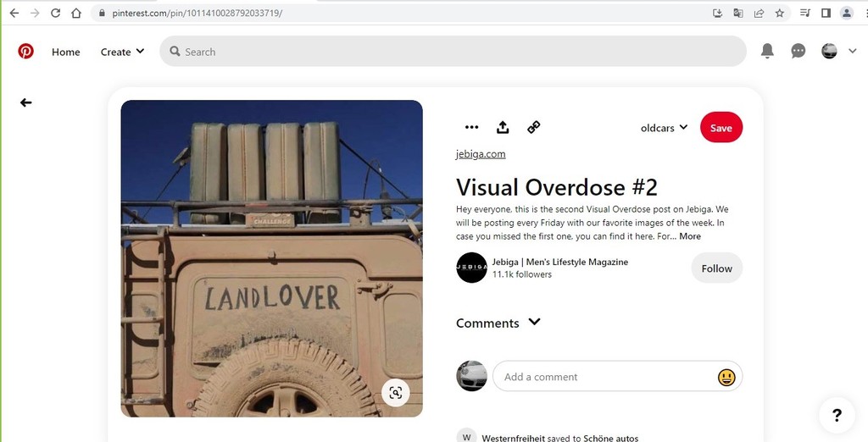The height and width of the screenshot is (442, 868).
Task: Open visual search lens on image
Action: click(x=395, y=393)
